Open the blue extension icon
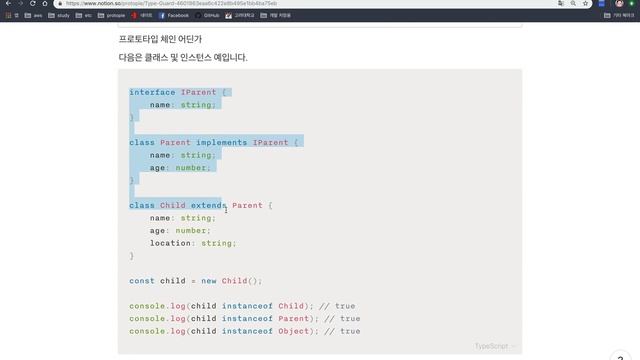 click(x=602, y=3)
